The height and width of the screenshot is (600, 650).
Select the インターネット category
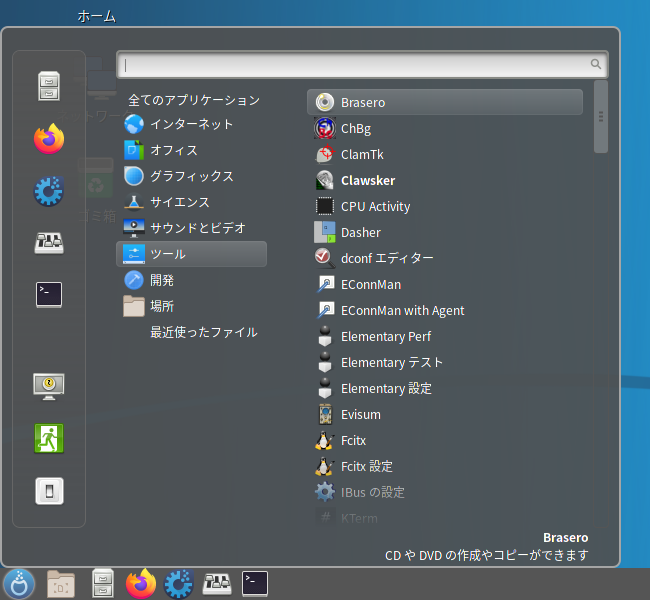click(x=192, y=124)
